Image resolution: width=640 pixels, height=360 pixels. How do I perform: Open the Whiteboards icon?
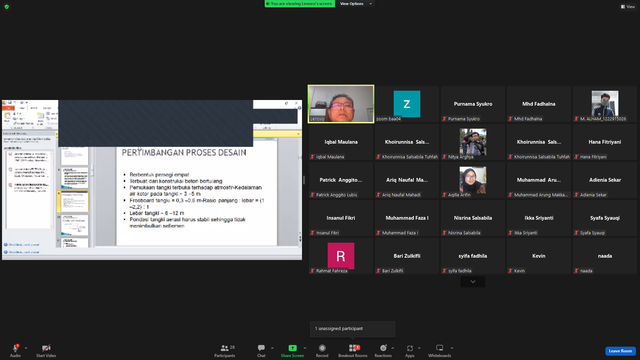coord(440,348)
